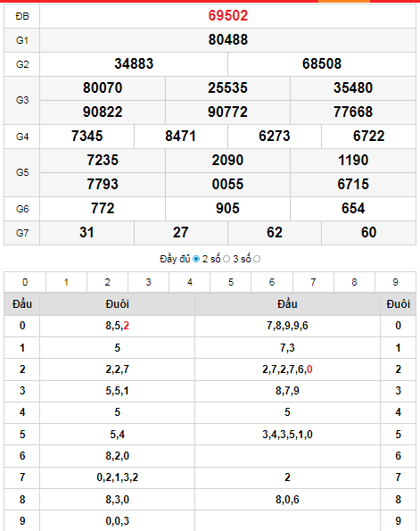
Task: Pick the G5 number 7793
Action: (103, 184)
